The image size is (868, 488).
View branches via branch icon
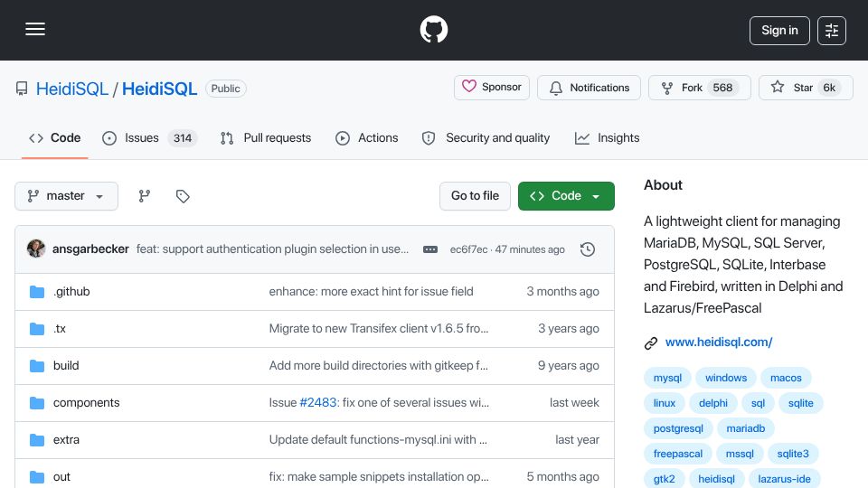point(145,196)
